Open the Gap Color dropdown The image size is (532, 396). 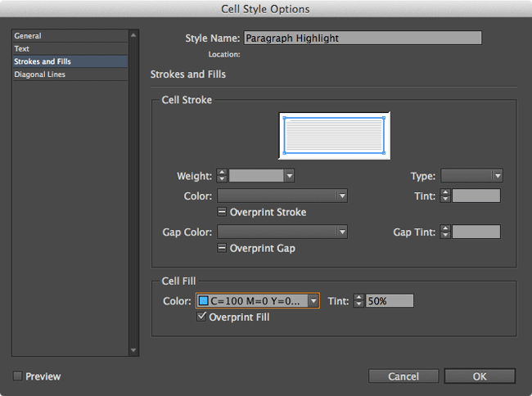click(x=282, y=232)
